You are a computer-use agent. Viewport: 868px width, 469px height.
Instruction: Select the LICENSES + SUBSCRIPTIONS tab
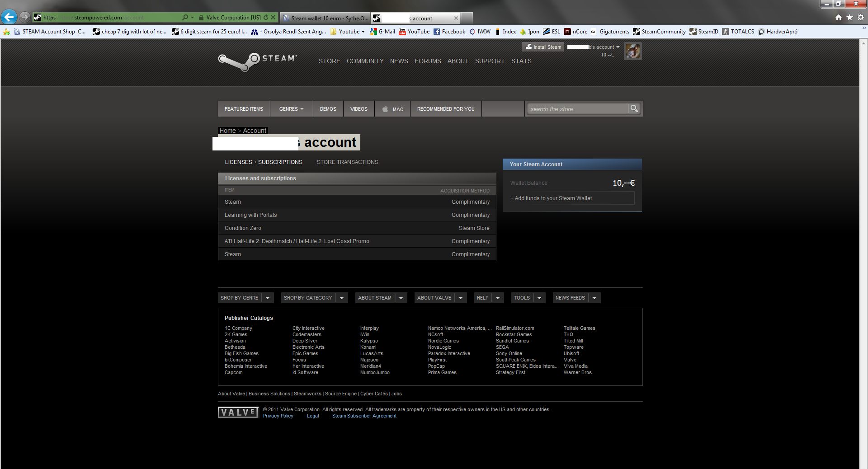tap(264, 162)
